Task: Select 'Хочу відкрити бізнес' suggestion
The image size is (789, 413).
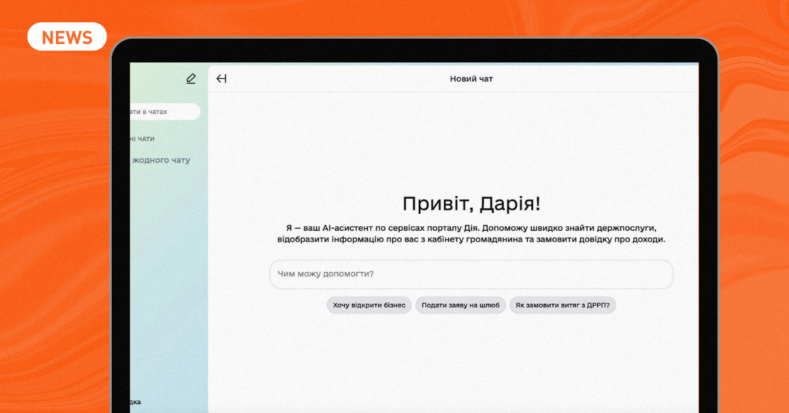Action: point(369,305)
